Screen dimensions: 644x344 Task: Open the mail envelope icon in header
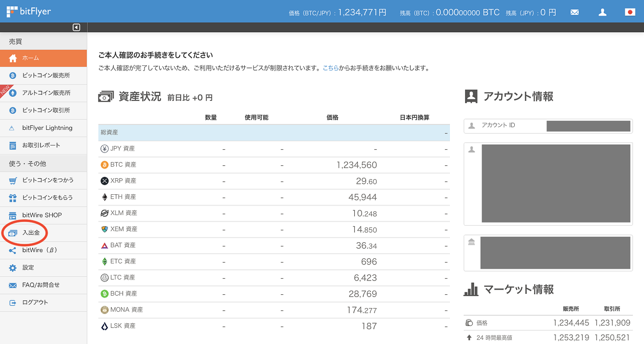pyautogui.click(x=575, y=12)
